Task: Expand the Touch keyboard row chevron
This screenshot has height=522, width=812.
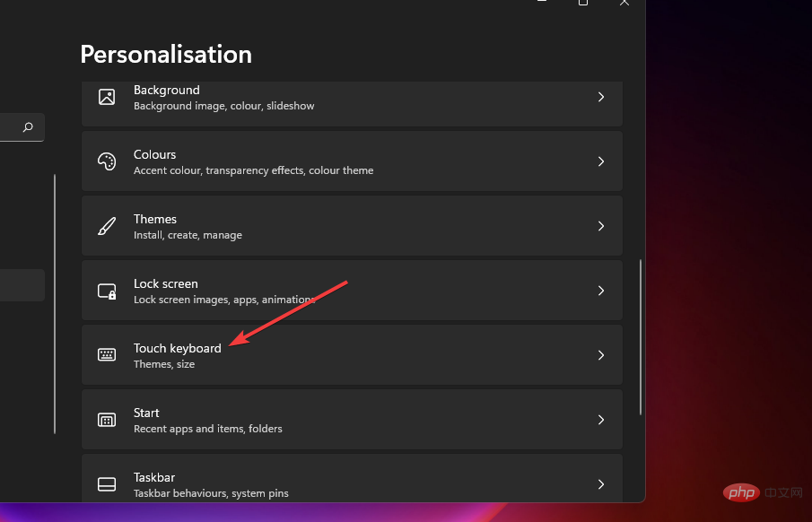Action: click(601, 355)
